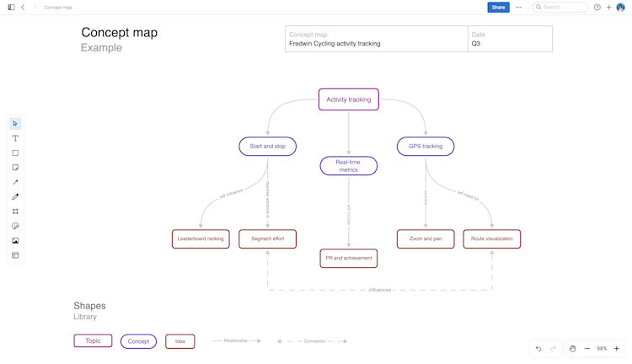Click the PR and achievement box

click(x=349, y=259)
